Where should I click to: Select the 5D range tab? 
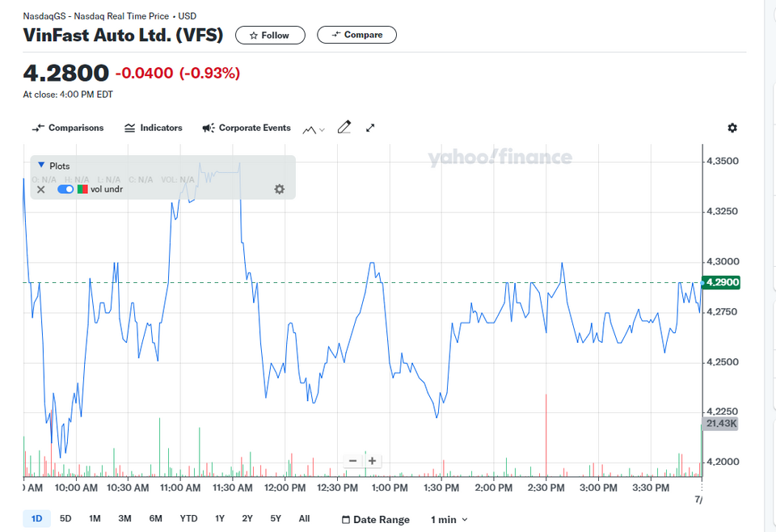pos(65,518)
